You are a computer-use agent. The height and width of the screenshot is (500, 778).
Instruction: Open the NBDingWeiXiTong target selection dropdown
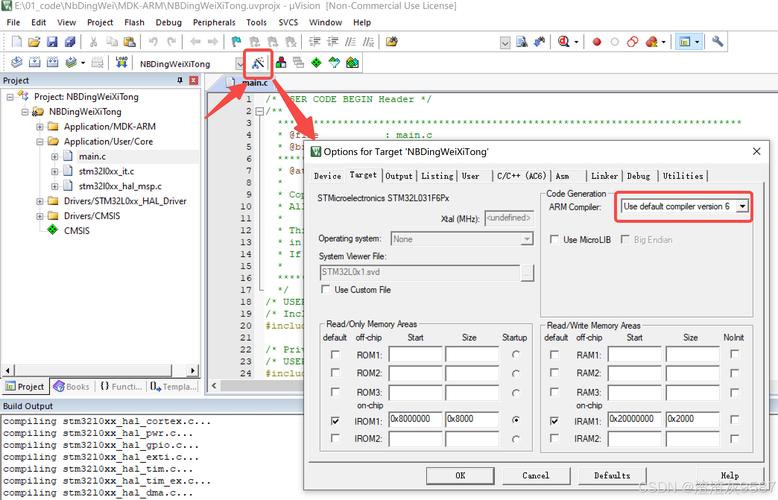coord(240,63)
